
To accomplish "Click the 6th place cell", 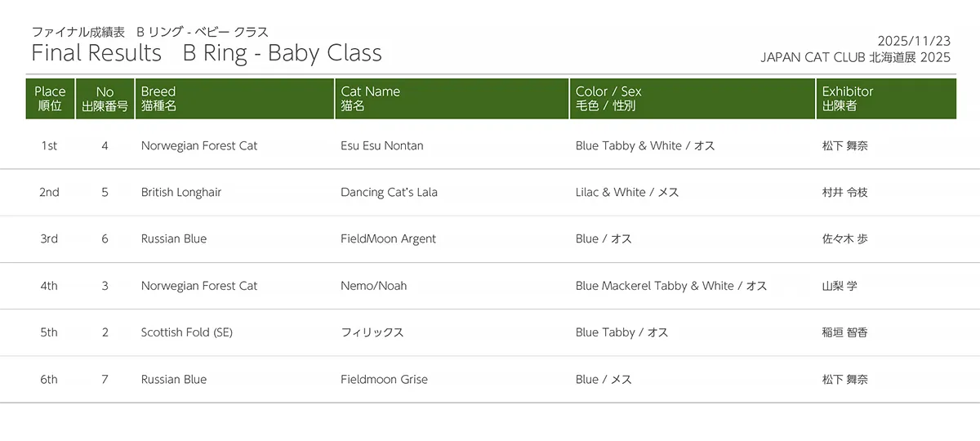I will (49, 380).
